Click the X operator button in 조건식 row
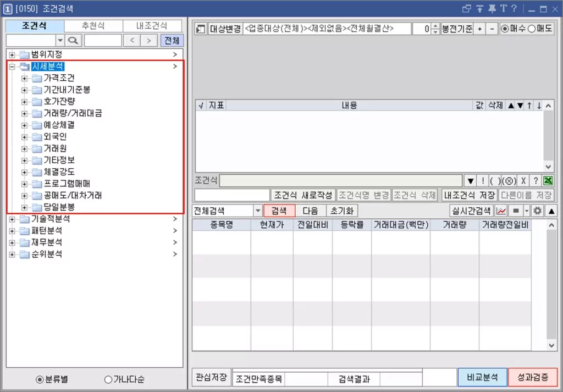This screenshot has width=563, height=392. (x=523, y=180)
